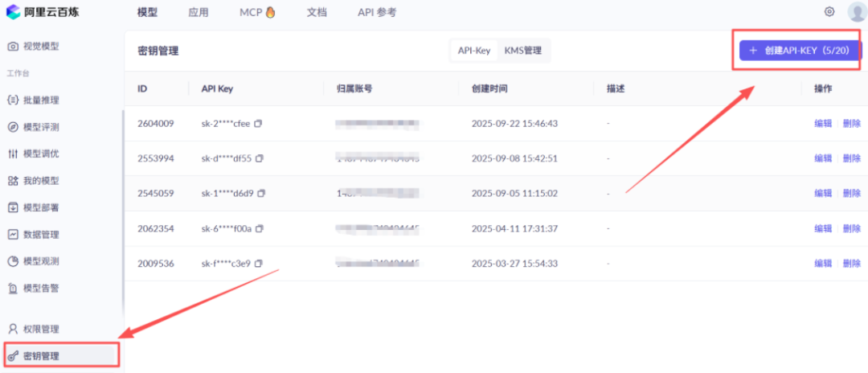Edit the key with ID 2604009
This screenshot has height=373, width=868.
point(823,124)
